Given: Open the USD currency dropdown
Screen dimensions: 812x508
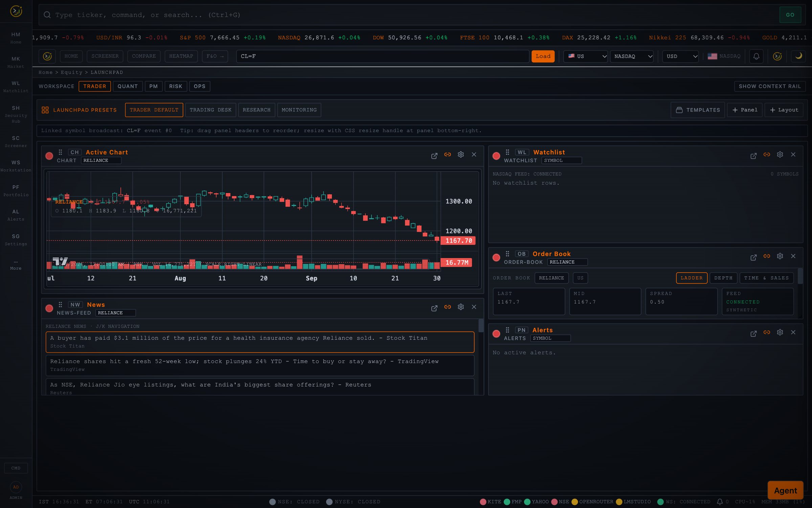Looking at the screenshot, I should coord(681,56).
